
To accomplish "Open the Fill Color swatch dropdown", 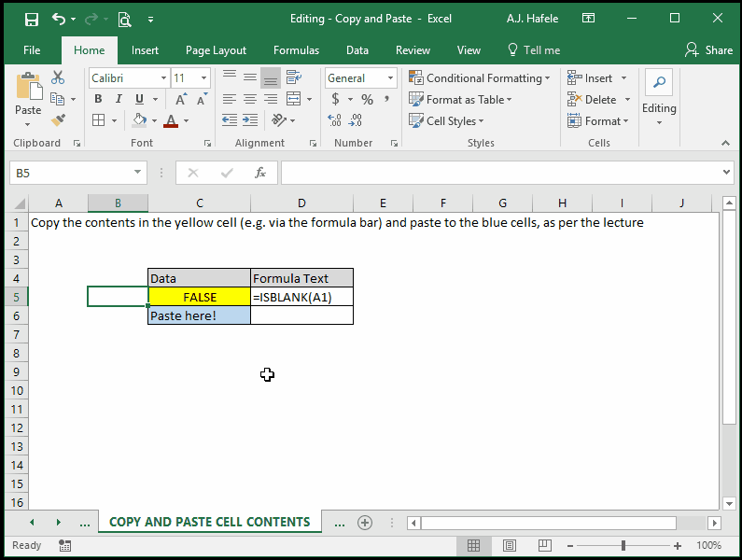I will tap(154, 121).
